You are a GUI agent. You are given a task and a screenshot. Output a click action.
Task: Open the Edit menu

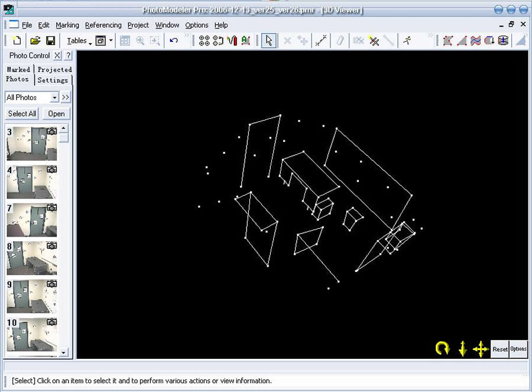(43, 25)
